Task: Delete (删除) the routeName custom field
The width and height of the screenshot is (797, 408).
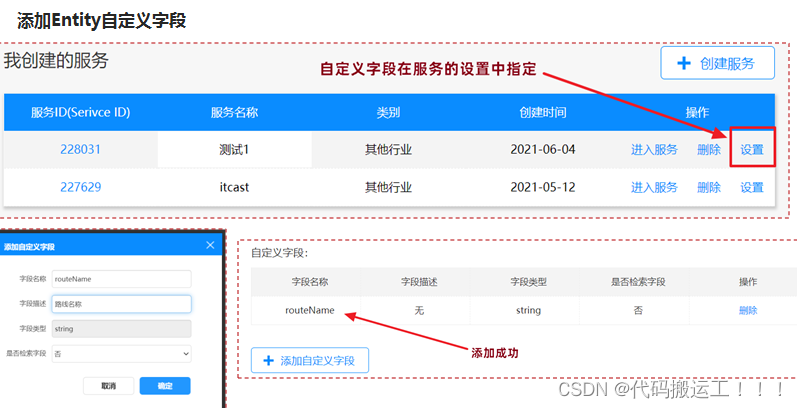Action: (x=748, y=311)
